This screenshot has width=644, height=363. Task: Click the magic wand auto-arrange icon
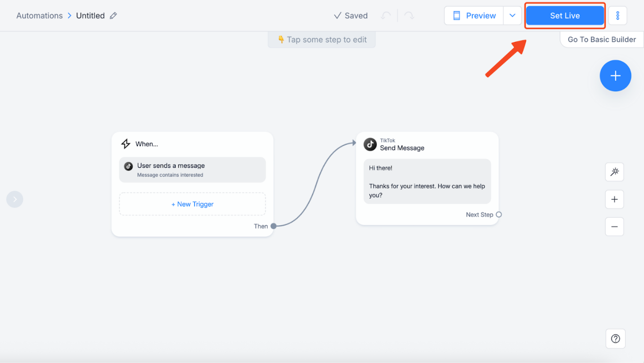pos(614,172)
